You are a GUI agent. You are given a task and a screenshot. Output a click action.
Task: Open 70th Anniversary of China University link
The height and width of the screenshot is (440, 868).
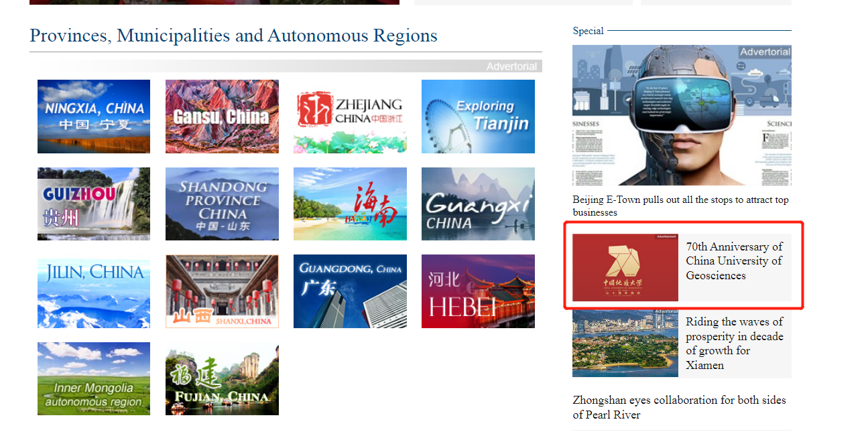click(734, 261)
